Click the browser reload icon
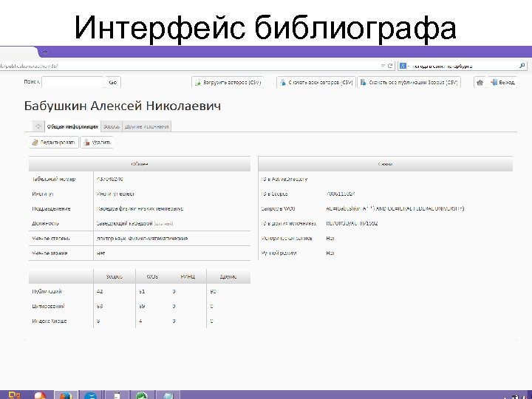Screen dimensions: 532x399 coord(390,66)
